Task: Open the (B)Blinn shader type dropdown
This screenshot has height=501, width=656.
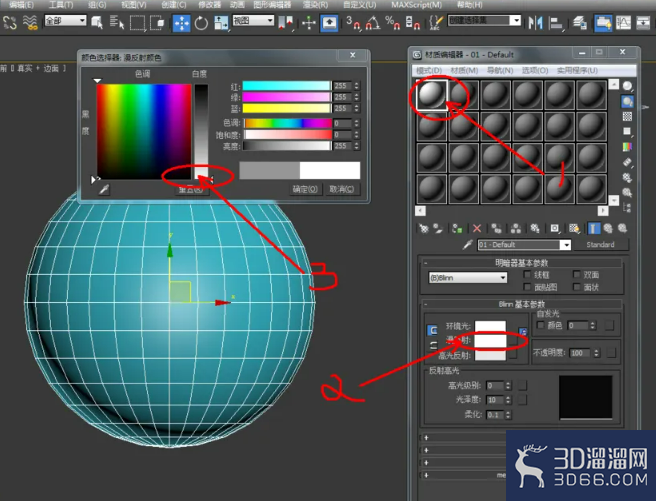Action: click(x=468, y=278)
